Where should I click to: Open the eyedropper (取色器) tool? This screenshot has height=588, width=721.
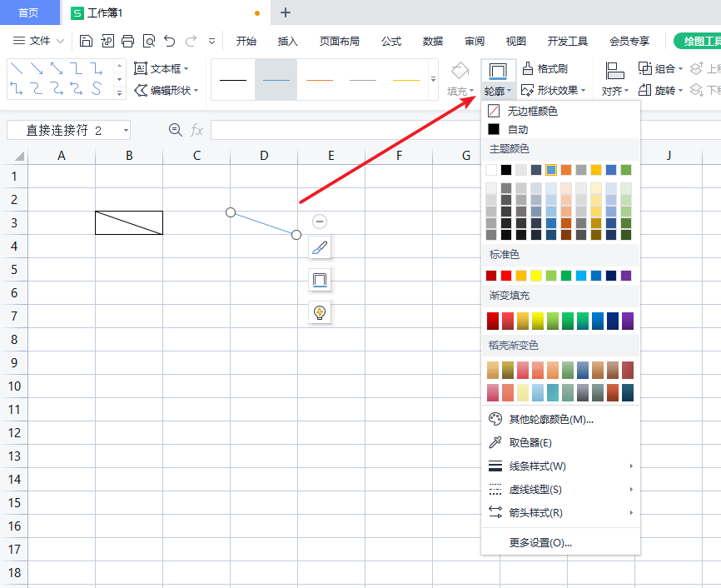click(530, 443)
